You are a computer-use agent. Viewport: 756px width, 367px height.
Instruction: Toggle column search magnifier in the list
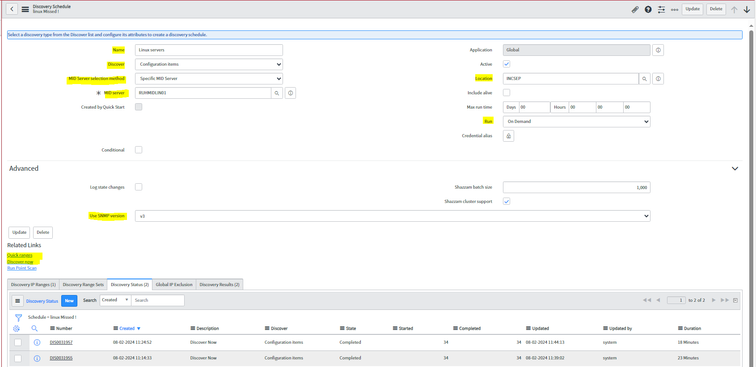click(34, 328)
